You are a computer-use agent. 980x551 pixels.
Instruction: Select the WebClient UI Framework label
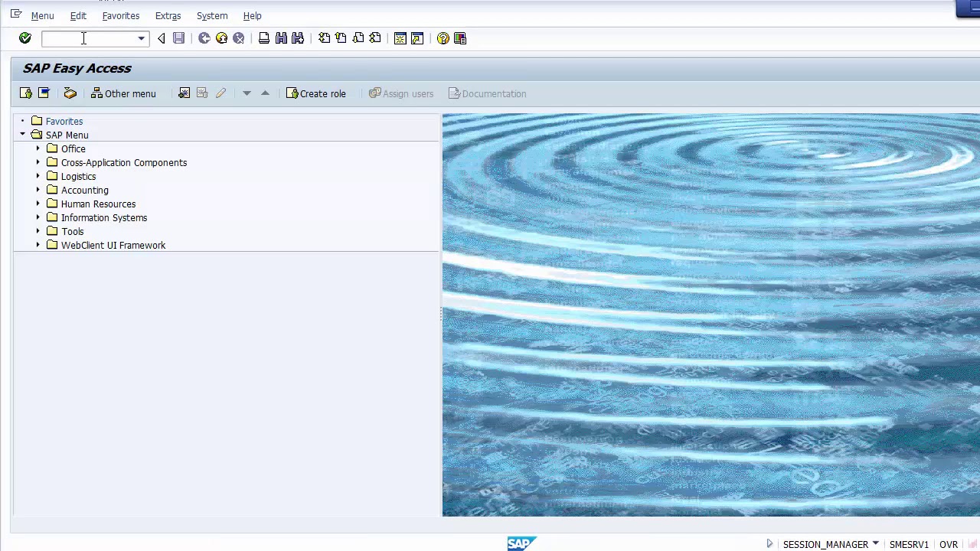coord(113,245)
